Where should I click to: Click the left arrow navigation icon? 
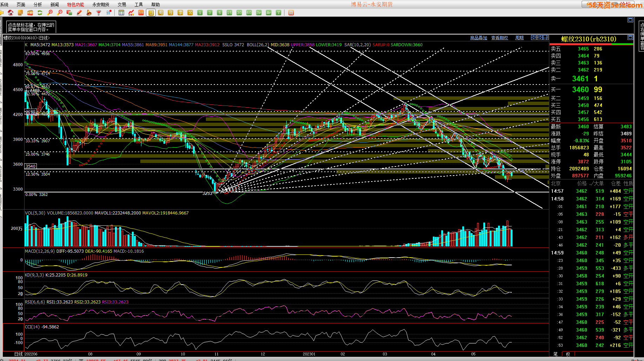(534, 38)
